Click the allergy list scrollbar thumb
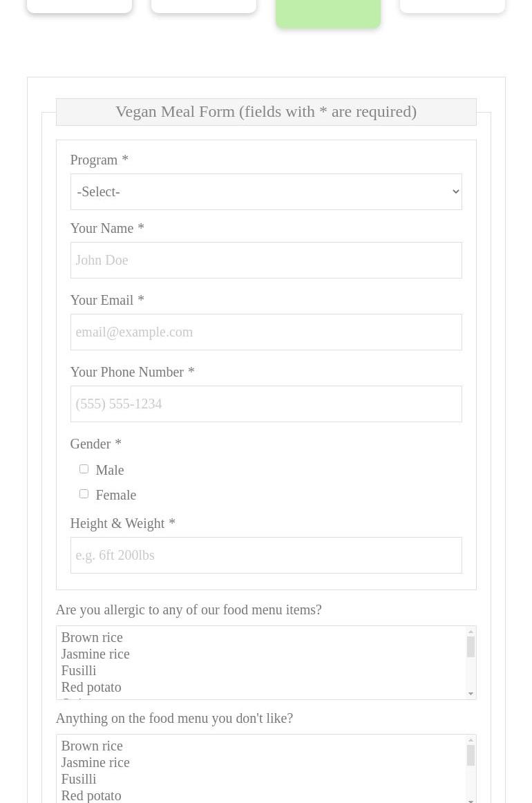 click(471, 648)
